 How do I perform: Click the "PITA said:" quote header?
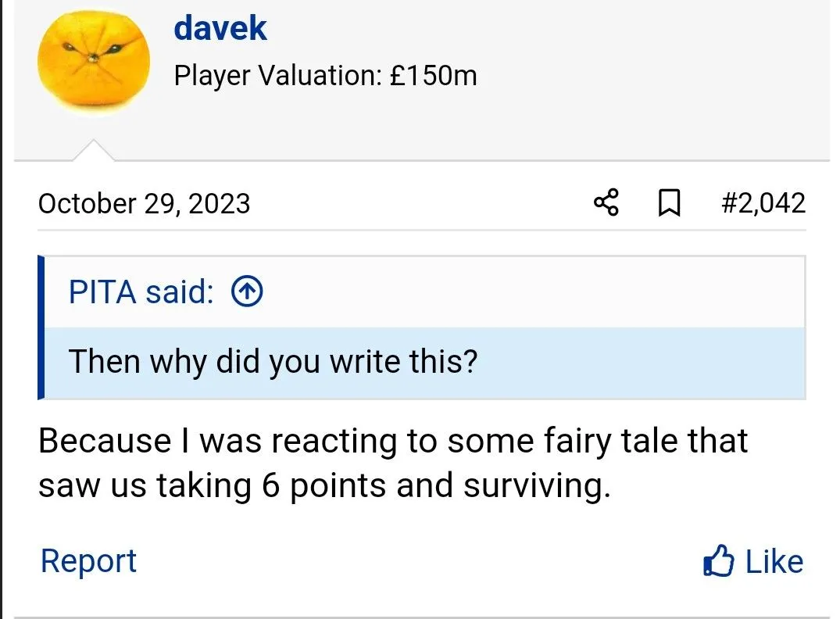click(x=141, y=292)
